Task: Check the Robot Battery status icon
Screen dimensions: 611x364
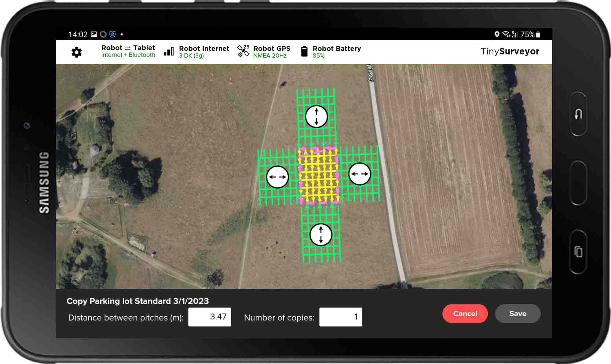Action: [304, 51]
